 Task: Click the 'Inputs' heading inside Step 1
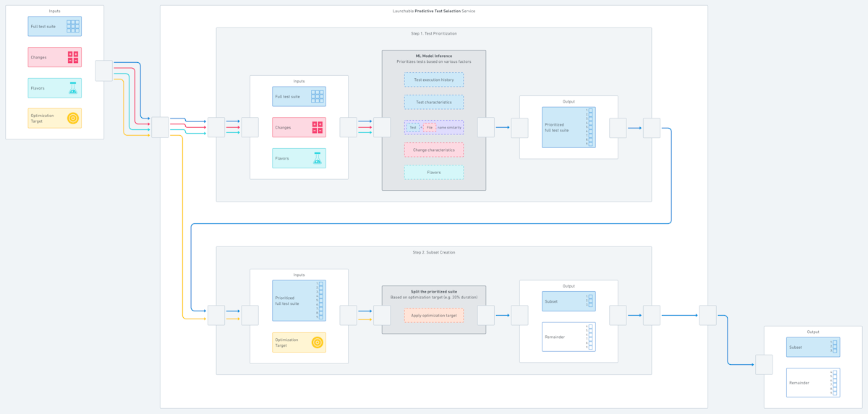[299, 81]
